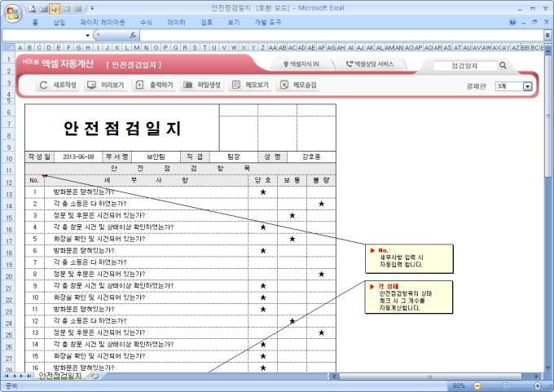Screen dimensions: 554x392
Task: Open the 홈 ribbon tab
Action: coord(35,22)
